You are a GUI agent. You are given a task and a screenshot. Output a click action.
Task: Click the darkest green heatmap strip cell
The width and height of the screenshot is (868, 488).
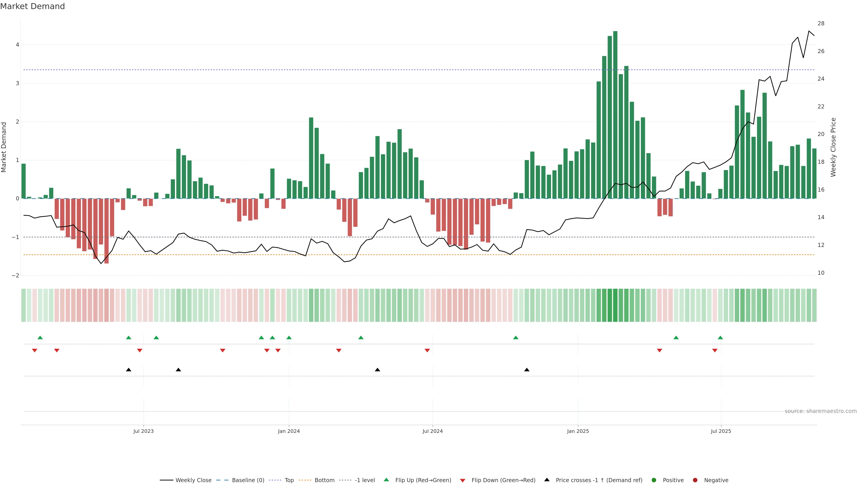point(615,305)
